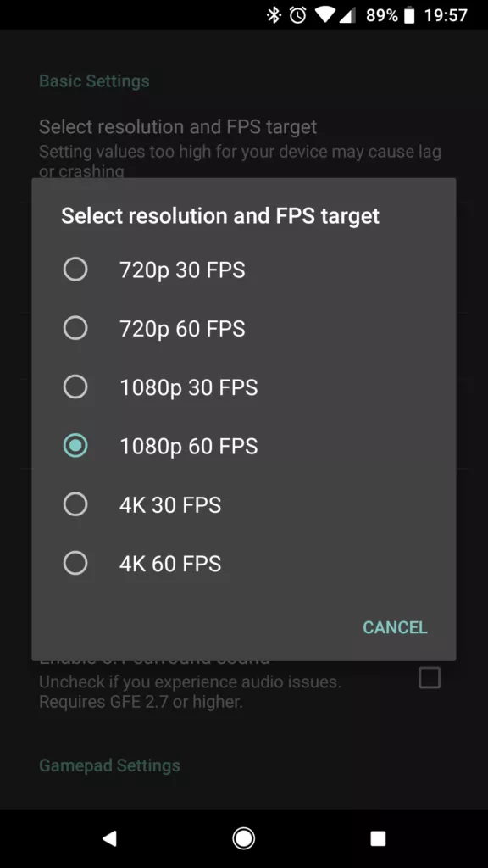Image resolution: width=488 pixels, height=868 pixels.
Task: Tap the recent apps square icon
Action: click(x=378, y=838)
